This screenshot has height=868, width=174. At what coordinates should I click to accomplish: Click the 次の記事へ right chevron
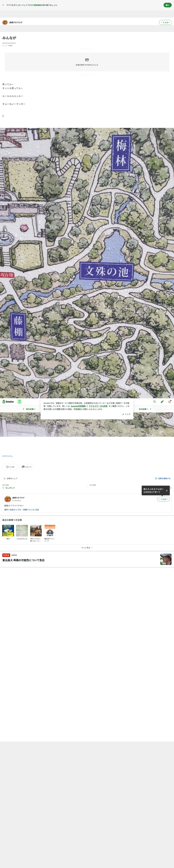point(150,409)
